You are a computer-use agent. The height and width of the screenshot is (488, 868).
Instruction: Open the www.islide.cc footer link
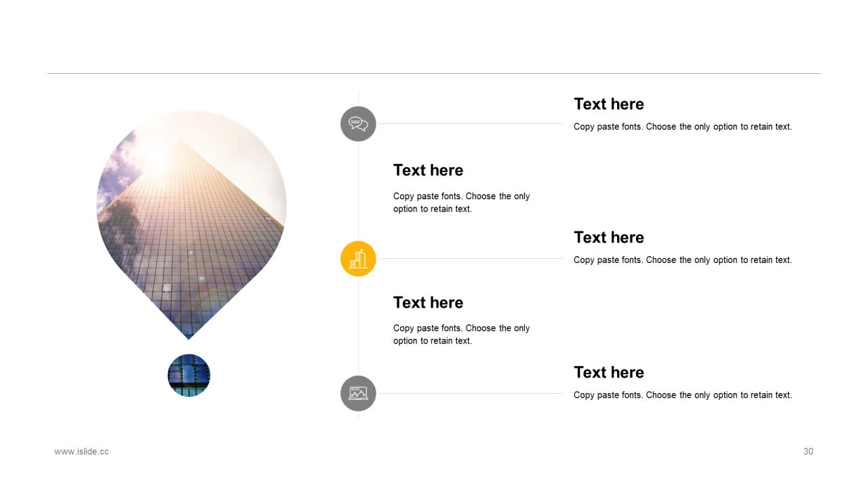pyautogui.click(x=81, y=451)
